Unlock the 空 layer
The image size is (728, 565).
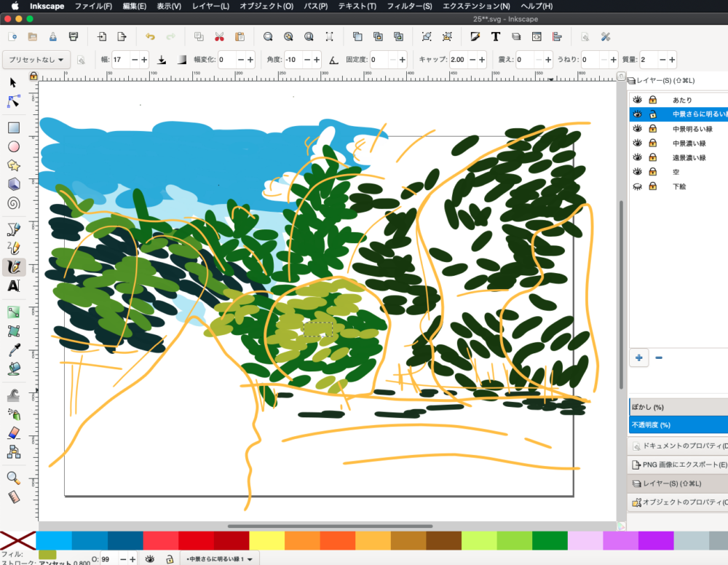tap(653, 172)
